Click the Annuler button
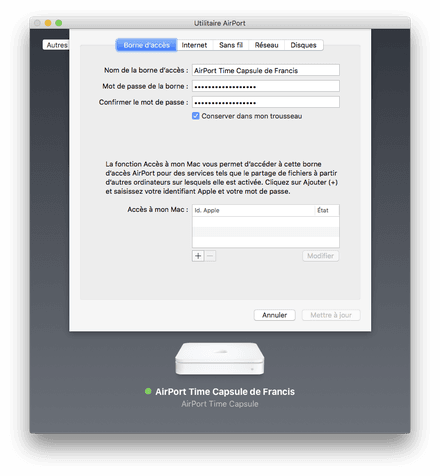The image size is (440, 476). [274, 315]
